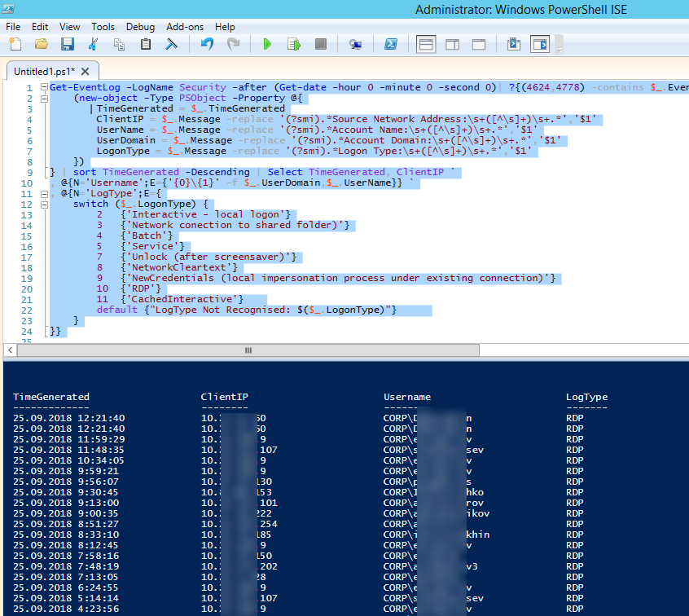Toggle Show Script Pane Maximized layout
The height and width of the screenshot is (616, 689).
tap(479, 44)
